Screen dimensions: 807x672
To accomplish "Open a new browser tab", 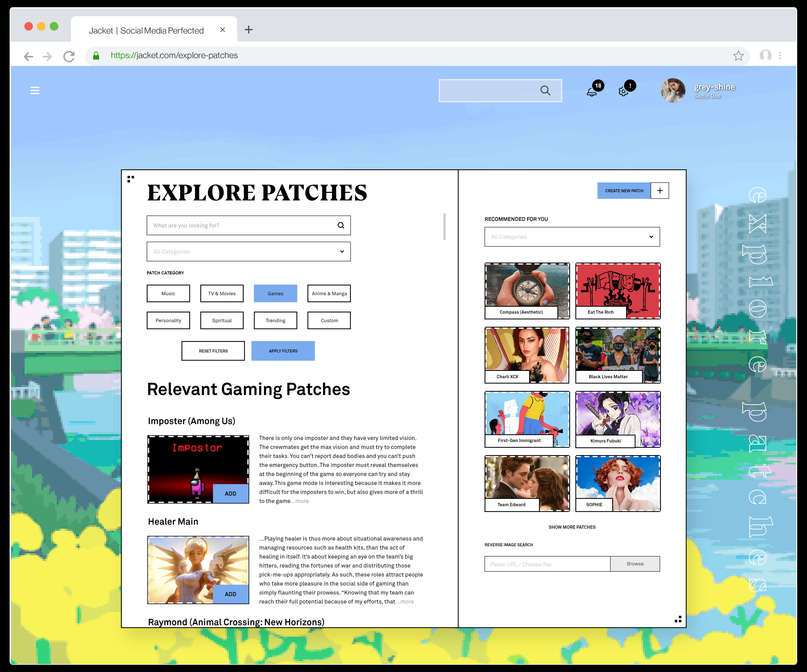I will 249,30.
